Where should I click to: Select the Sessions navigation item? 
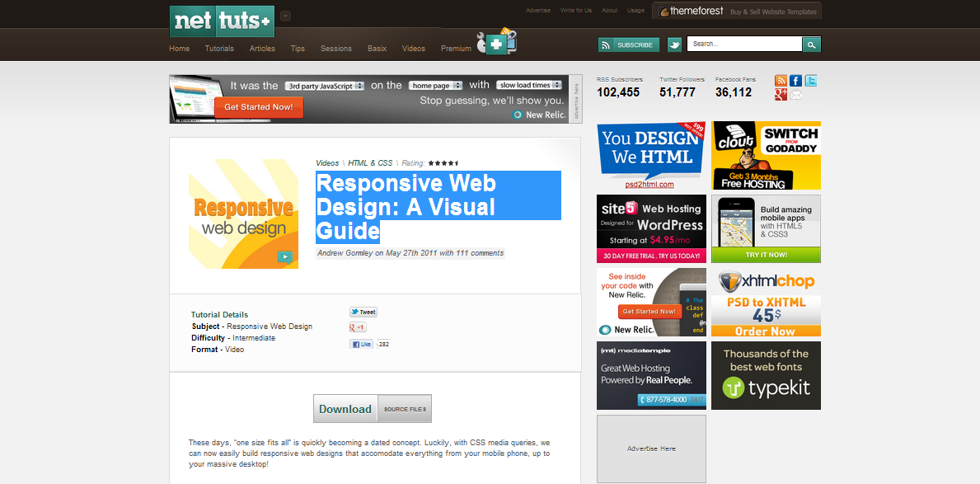click(336, 49)
